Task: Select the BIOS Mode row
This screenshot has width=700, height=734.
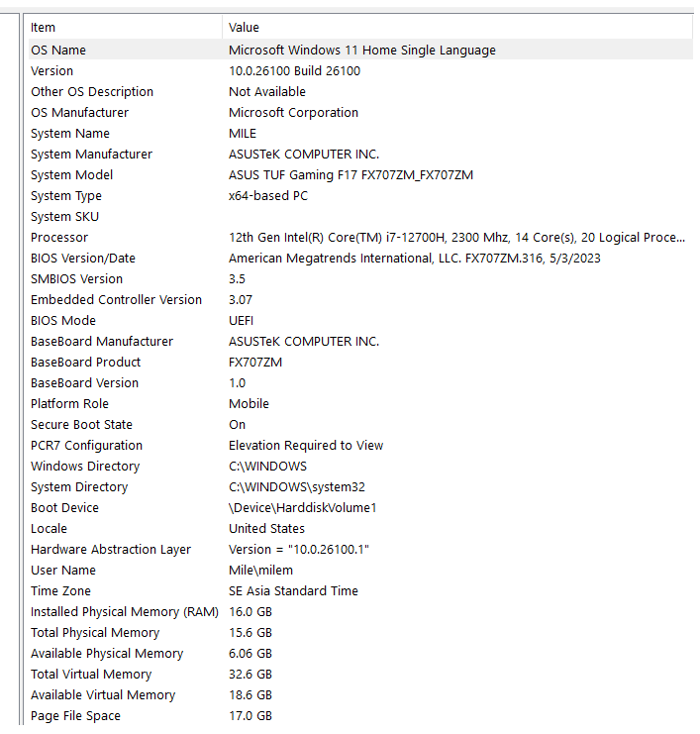Action: (x=360, y=320)
